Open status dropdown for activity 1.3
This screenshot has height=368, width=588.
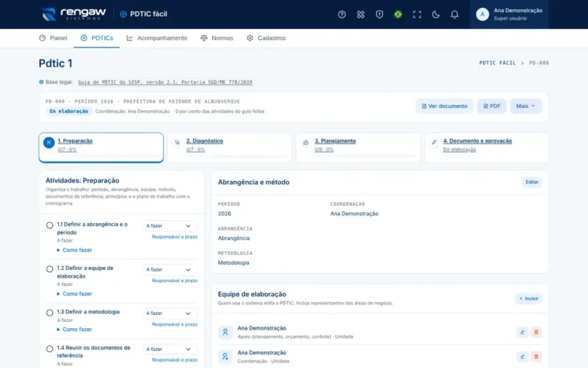click(170, 313)
